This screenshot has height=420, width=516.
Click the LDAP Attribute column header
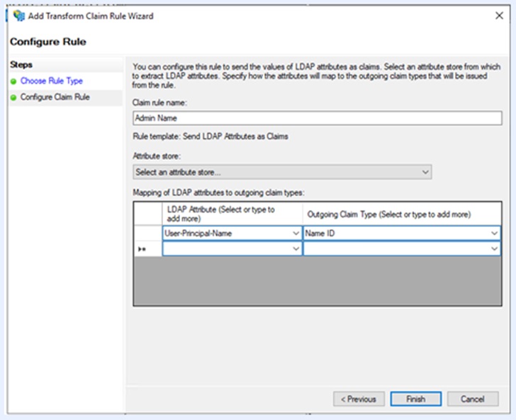(232, 214)
